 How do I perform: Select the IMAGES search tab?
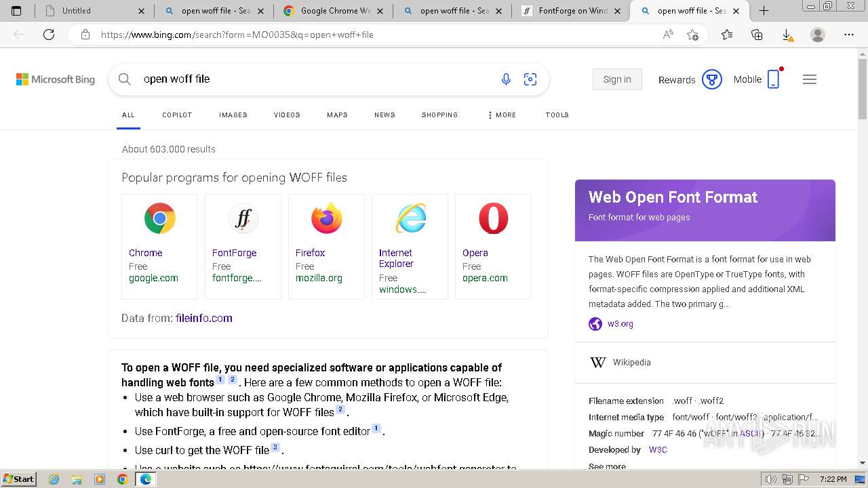click(233, 115)
